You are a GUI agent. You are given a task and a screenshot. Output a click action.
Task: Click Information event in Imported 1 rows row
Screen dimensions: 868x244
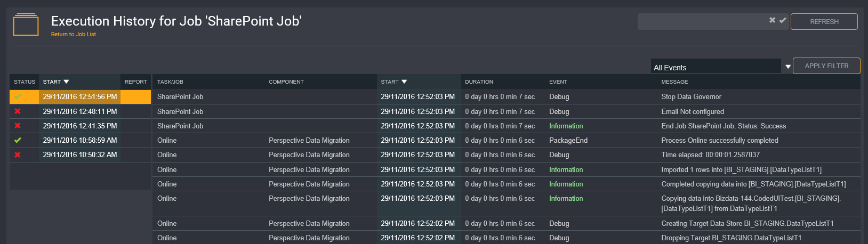(x=566, y=169)
